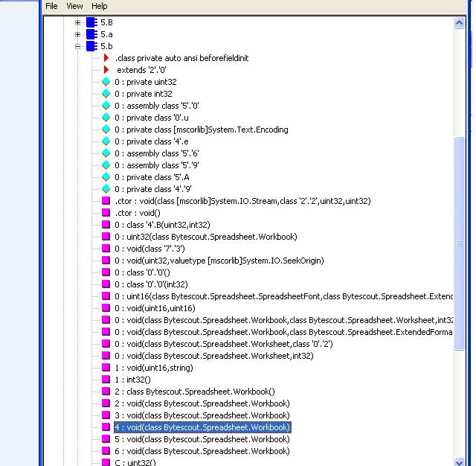Screen dimensions: 476x466
Task: Select '0 : private uint32' field
Action: click(x=146, y=82)
